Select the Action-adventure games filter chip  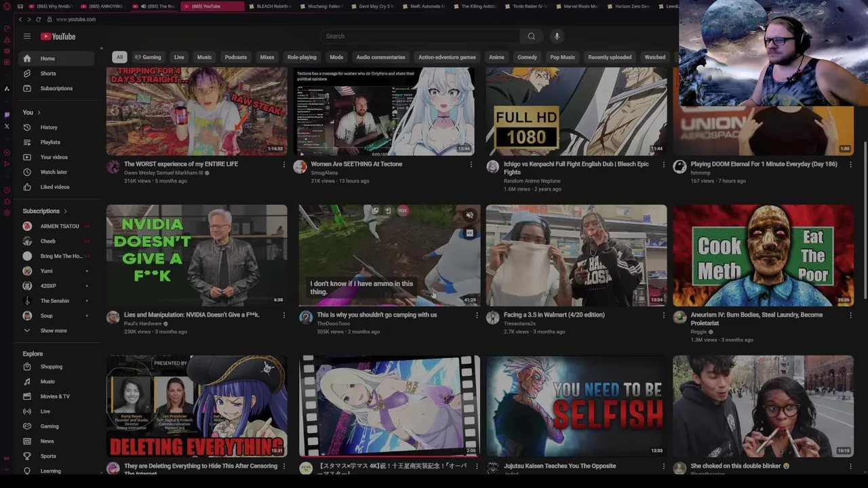pos(447,58)
